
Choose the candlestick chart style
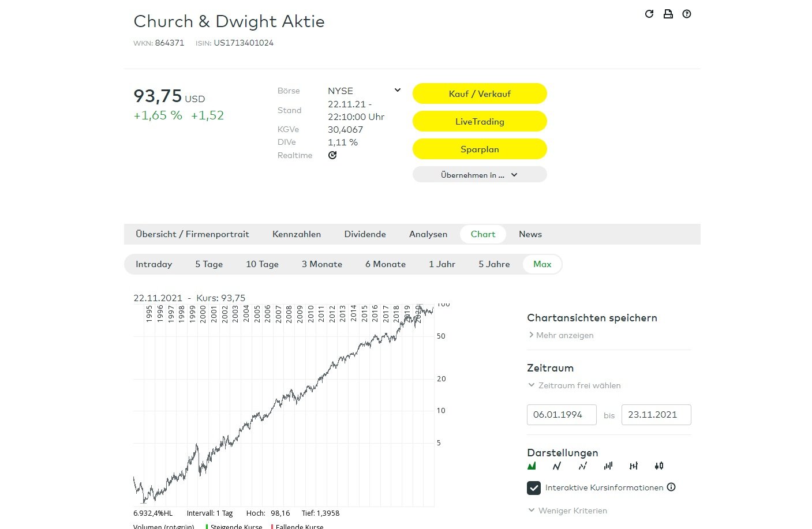click(659, 466)
